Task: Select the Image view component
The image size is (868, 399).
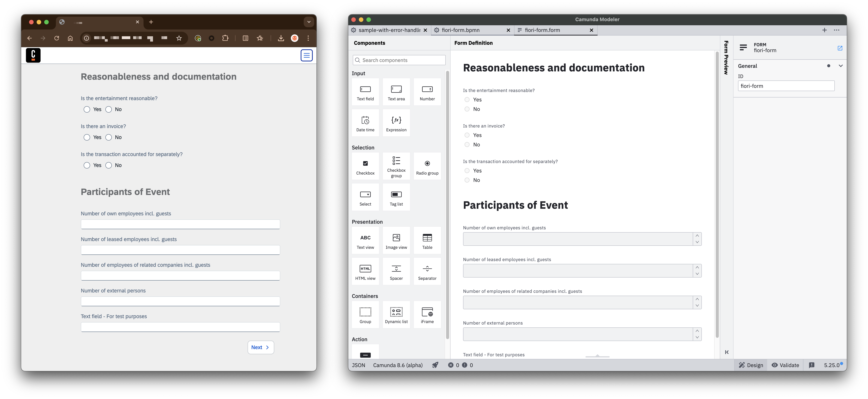Action: point(396,240)
